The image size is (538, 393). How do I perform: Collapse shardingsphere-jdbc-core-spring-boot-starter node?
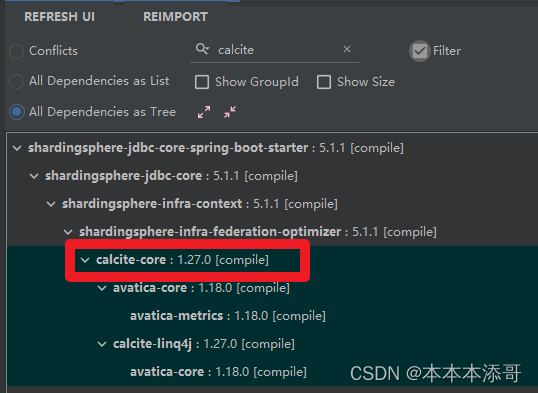tap(17, 148)
